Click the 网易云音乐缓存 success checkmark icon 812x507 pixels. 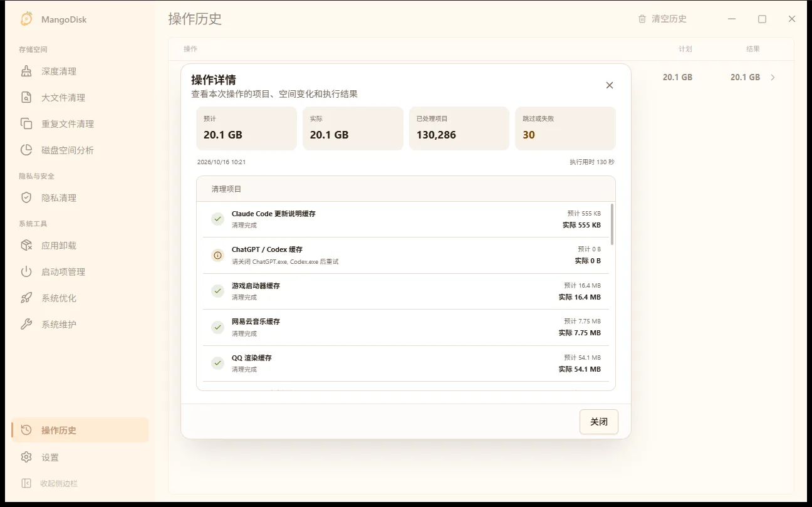click(x=217, y=327)
